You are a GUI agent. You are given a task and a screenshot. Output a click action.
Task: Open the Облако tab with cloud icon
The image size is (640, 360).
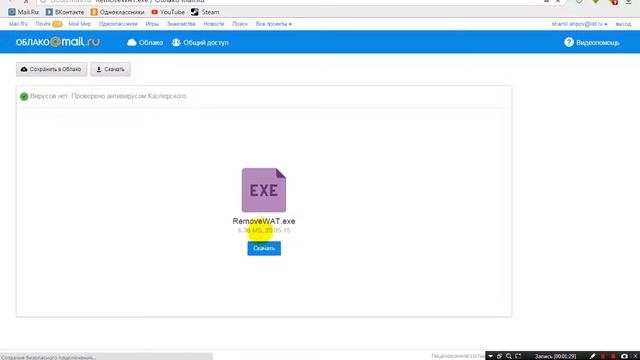click(145, 42)
